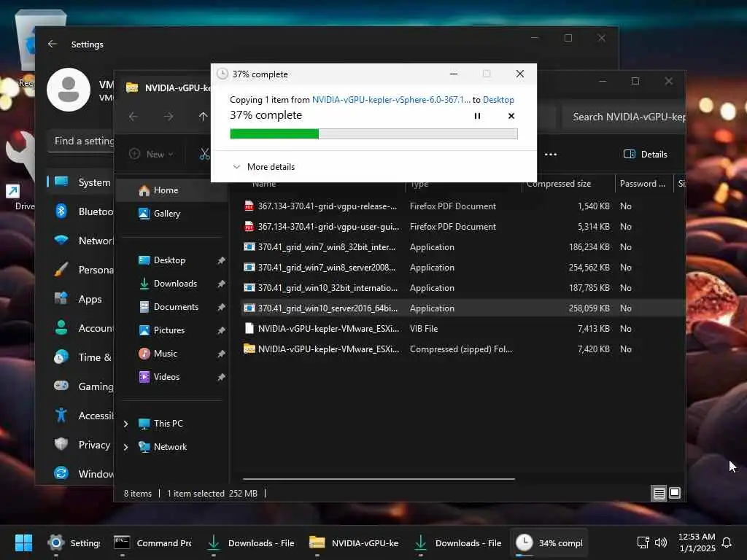The image size is (747, 560).
Task: Open pinned Music folder
Action: coord(165,354)
